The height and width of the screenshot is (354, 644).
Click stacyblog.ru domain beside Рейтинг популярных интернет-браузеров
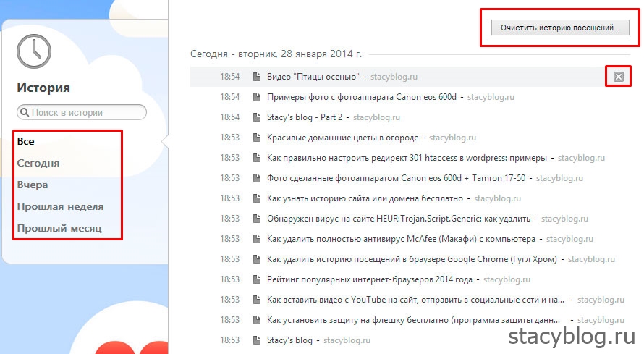point(507,279)
